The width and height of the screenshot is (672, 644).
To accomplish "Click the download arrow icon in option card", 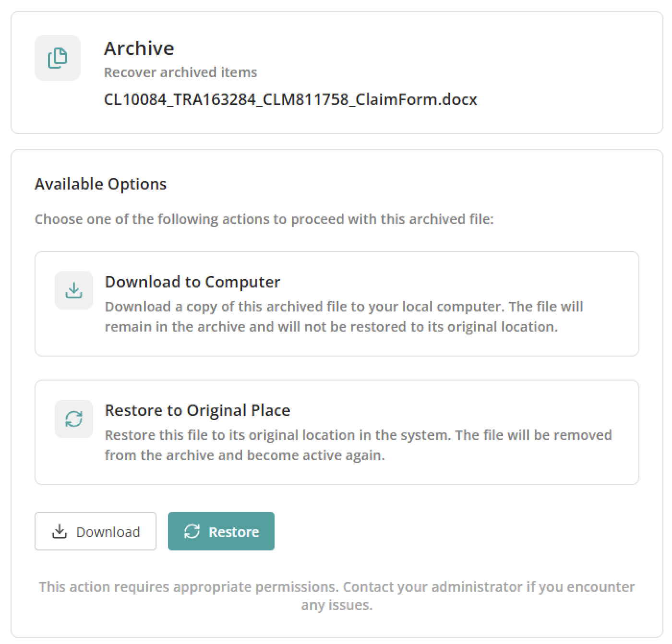I will pyautogui.click(x=74, y=290).
